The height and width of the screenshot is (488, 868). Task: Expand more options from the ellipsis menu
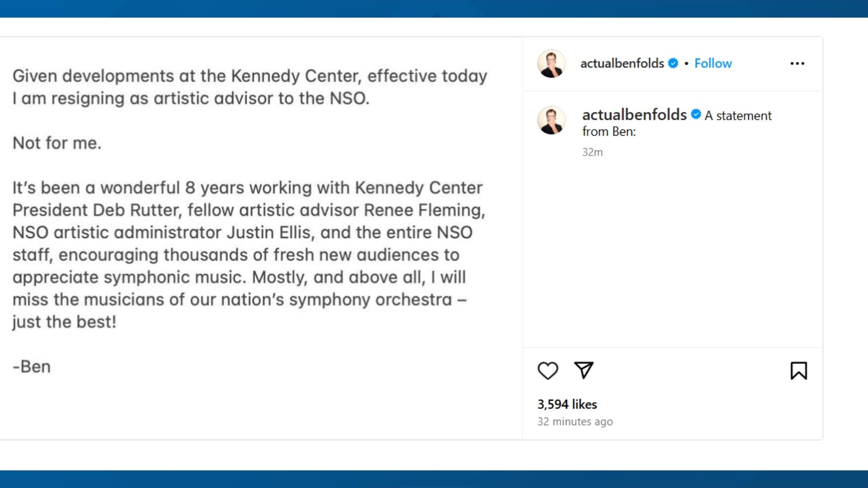point(797,64)
